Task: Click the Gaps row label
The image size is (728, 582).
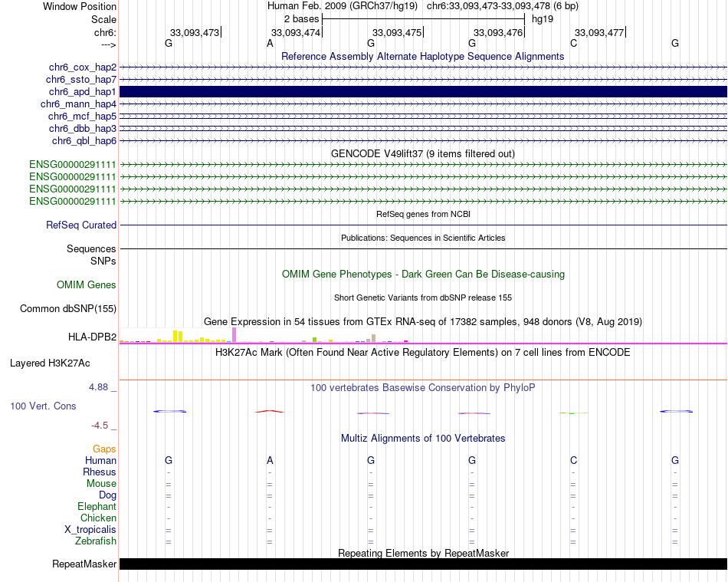Action: (x=104, y=449)
